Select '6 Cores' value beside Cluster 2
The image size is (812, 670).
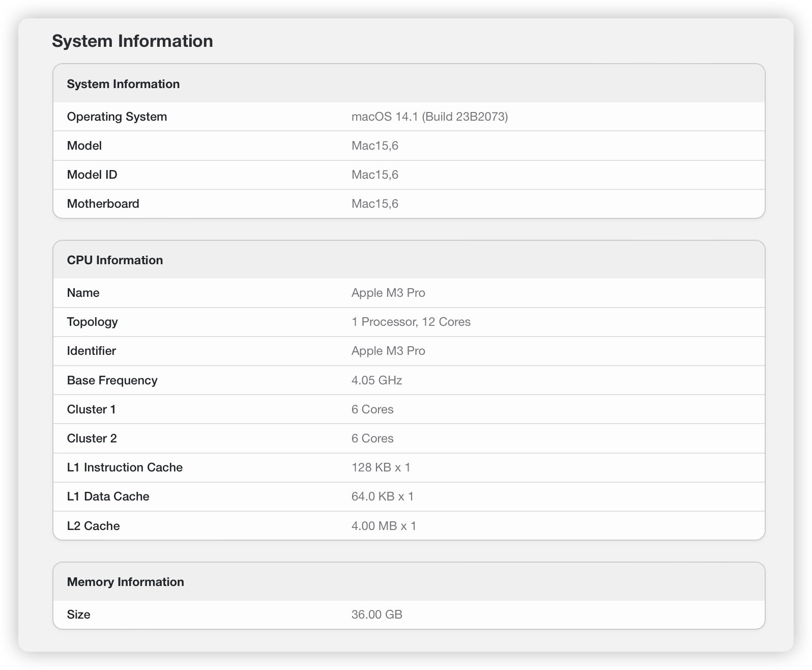click(372, 438)
